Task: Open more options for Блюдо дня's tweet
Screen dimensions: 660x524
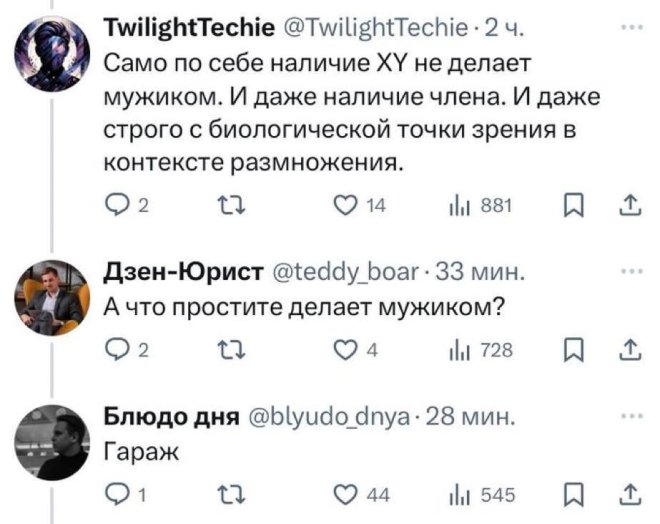Action: 629,413
